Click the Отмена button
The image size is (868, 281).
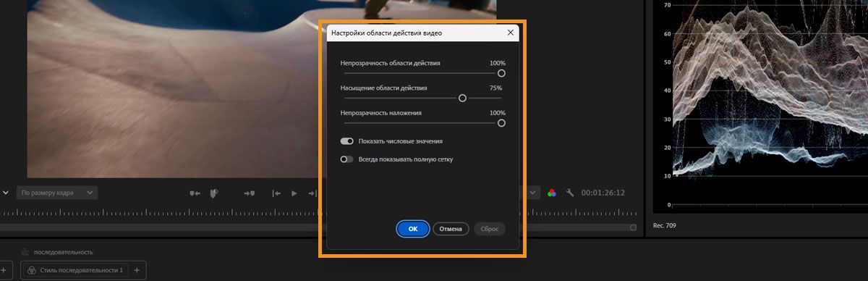pos(451,229)
